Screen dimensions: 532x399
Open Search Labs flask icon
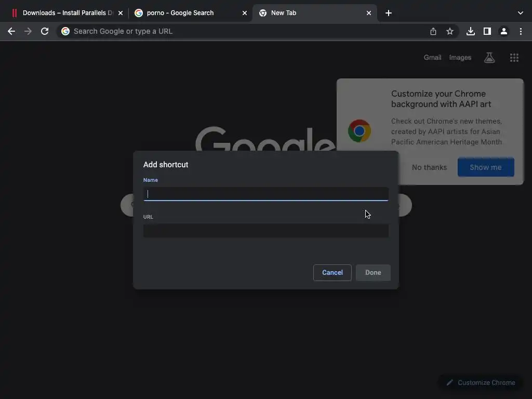pyautogui.click(x=489, y=57)
